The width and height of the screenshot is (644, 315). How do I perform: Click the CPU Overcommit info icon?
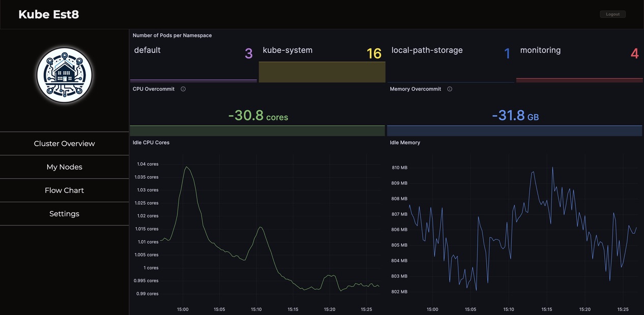click(183, 89)
